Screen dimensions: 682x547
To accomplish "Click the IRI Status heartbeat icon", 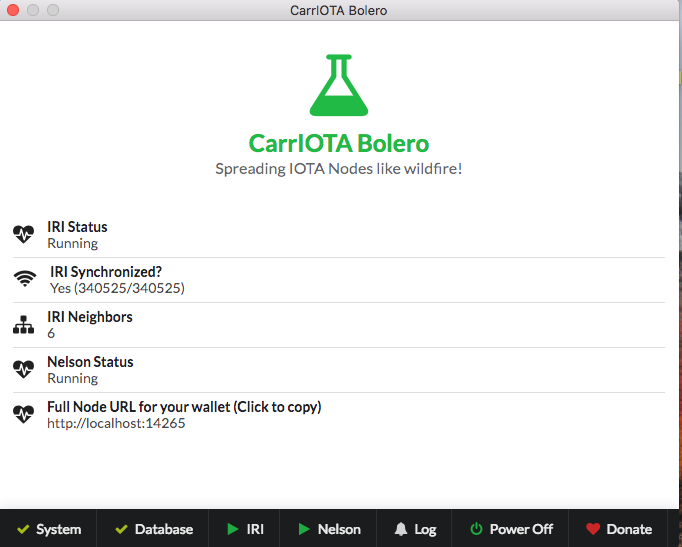I will coord(23,234).
